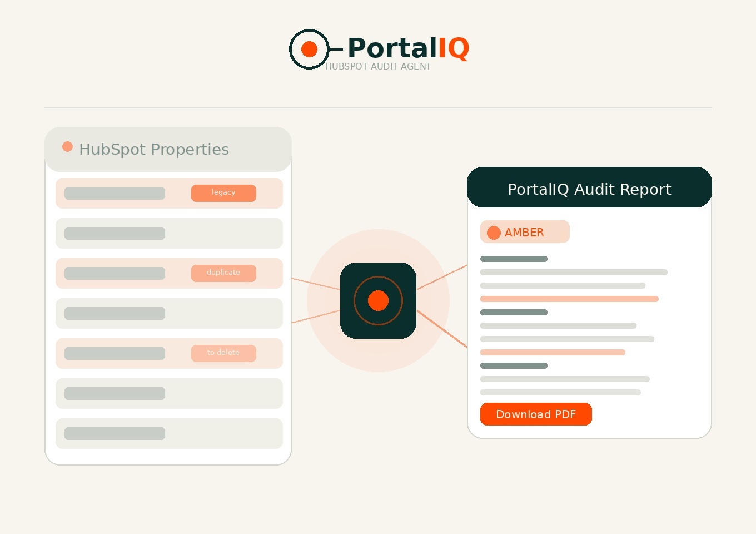Click the orange dot beside HubSpot Properties

pos(67,146)
